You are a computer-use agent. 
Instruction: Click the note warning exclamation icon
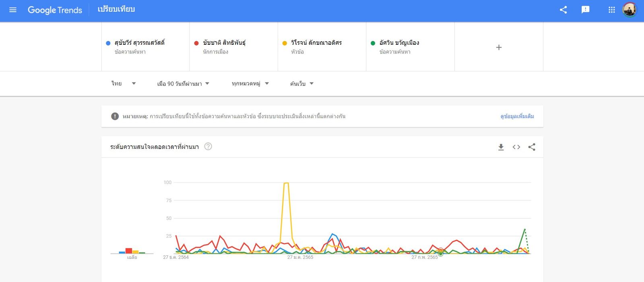tap(115, 116)
